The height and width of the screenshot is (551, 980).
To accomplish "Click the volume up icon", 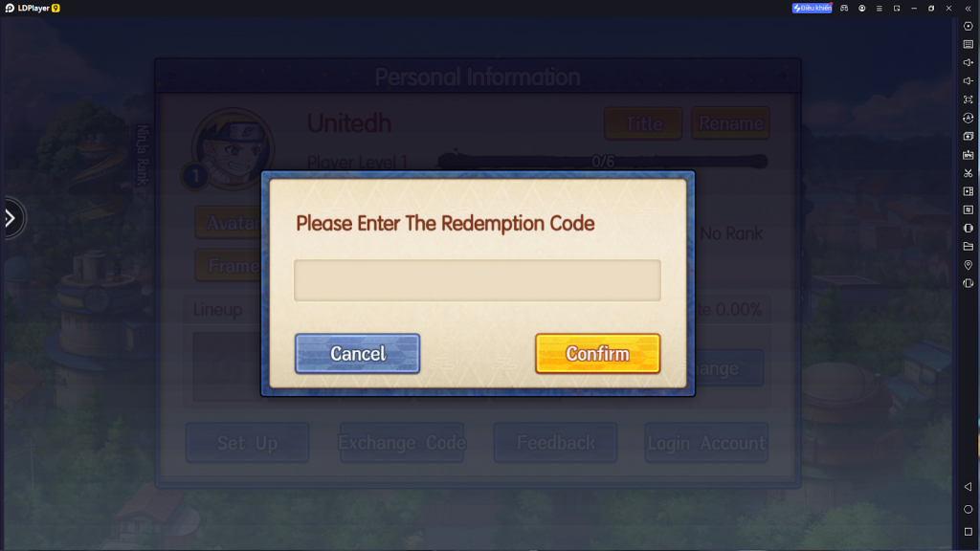I will pyautogui.click(x=969, y=62).
